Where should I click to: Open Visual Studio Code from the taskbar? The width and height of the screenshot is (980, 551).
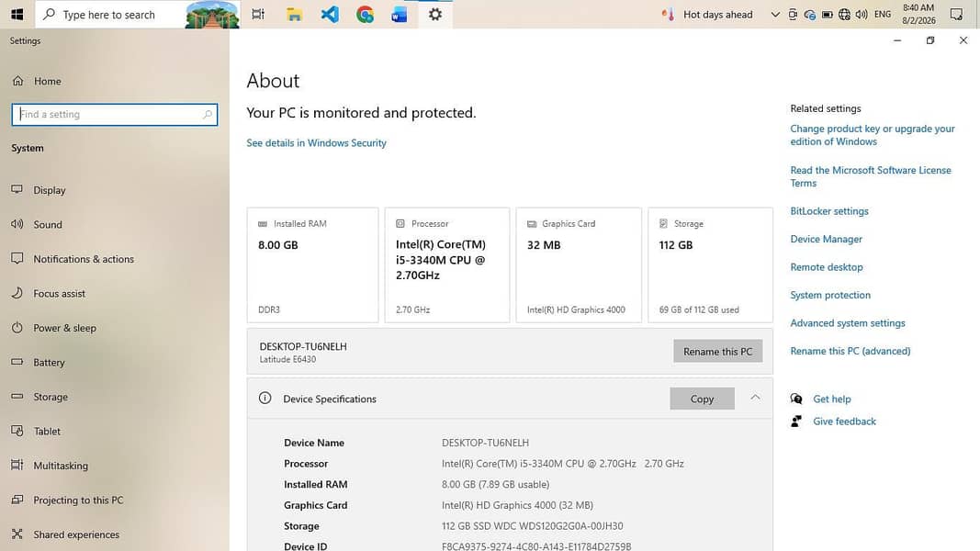click(330, 14)
